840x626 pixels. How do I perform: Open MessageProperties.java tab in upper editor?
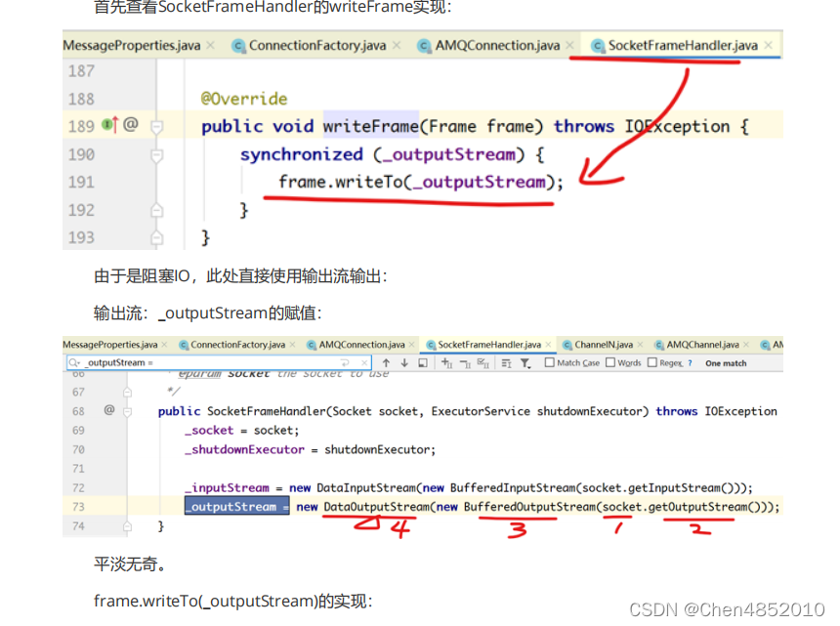pyautogui.click(x=131, y=46)
